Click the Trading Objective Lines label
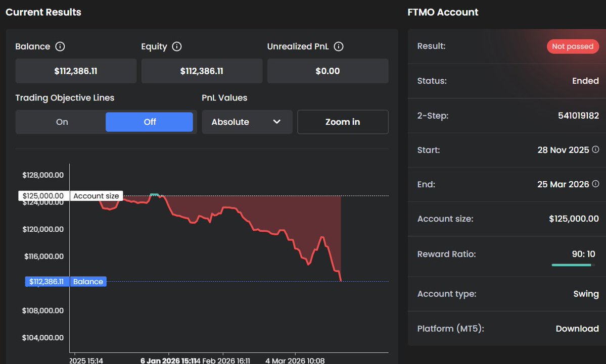Image resolution: width=606 pixels, height=364 pixels. coord(65,97)
